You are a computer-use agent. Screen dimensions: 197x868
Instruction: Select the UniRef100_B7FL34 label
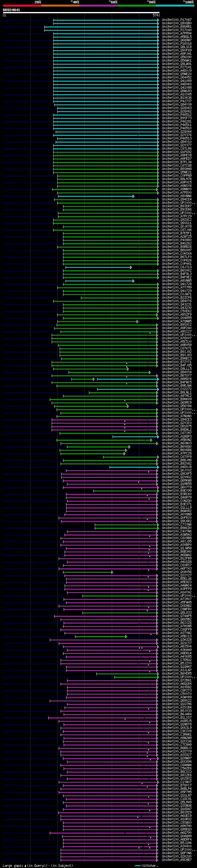(177, 162)
